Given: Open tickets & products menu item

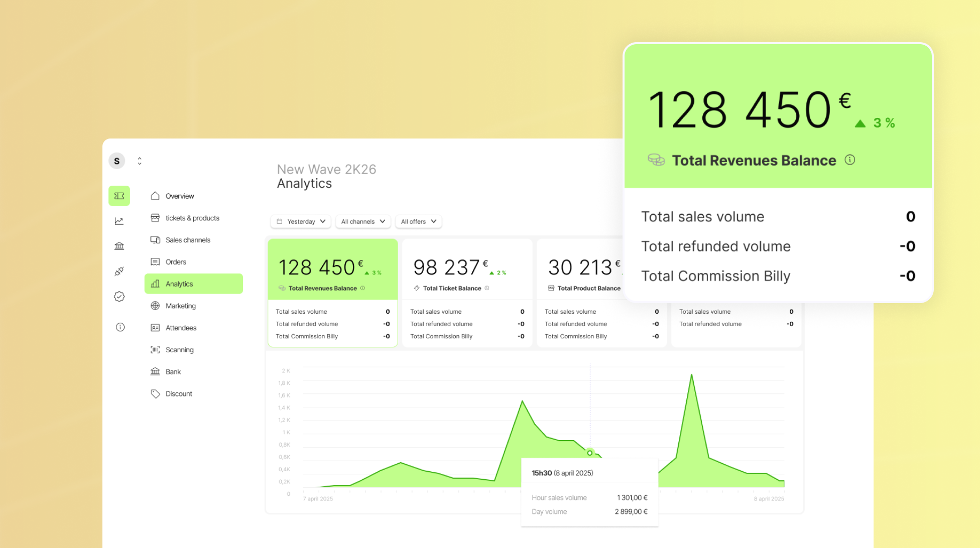Looking at the screenshot, I should point(192,218).
